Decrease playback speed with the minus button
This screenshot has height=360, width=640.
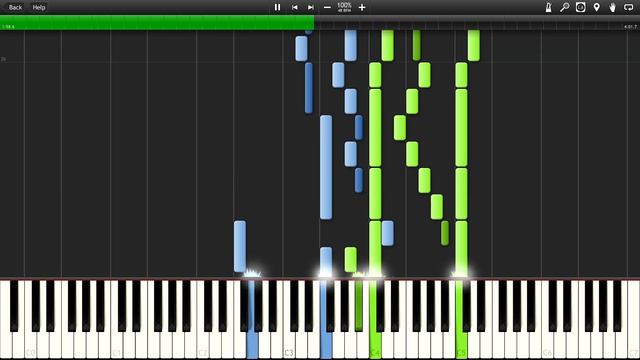pos(327,7)
